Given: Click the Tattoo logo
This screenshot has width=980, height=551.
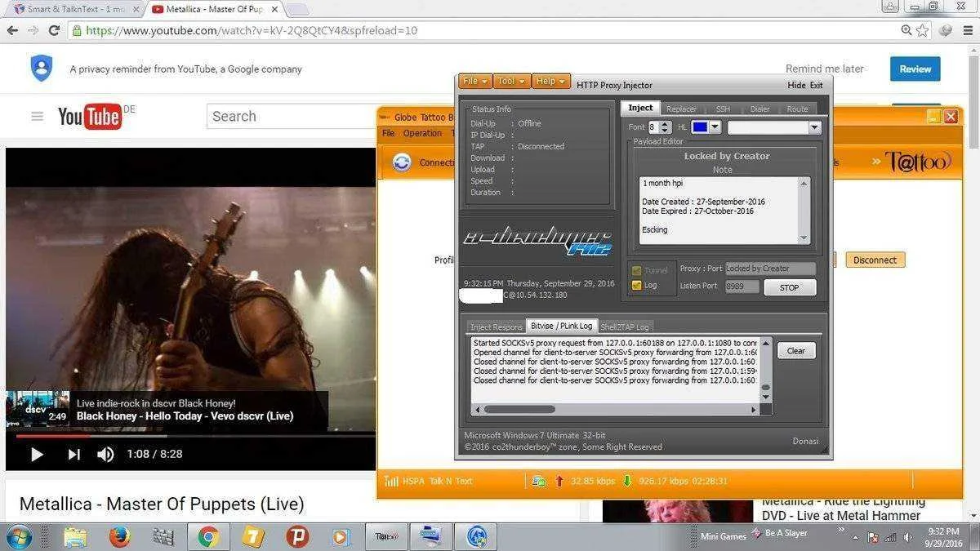Looking at the screenshot, I should click(x=918, y=162).
